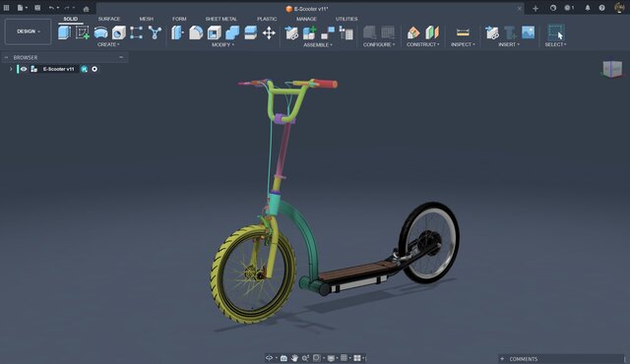Select the rectangular pattern sketch-points icon

point(136,32)
